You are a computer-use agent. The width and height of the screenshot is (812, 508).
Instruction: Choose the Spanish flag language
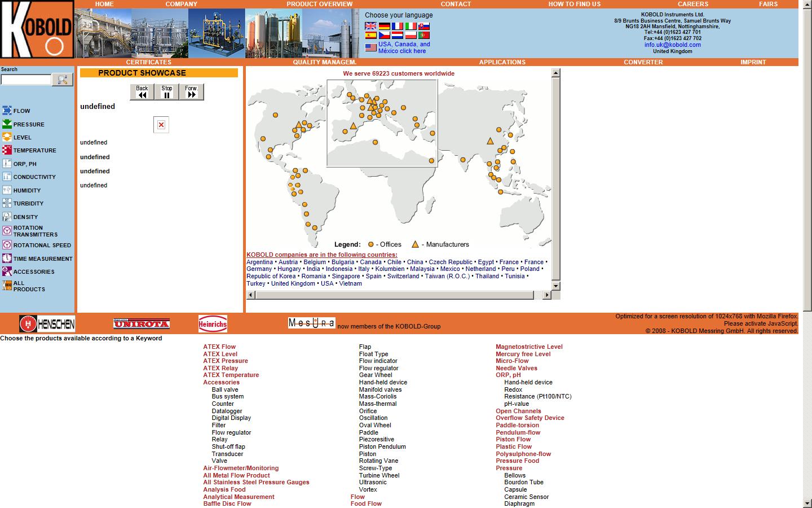370,35
